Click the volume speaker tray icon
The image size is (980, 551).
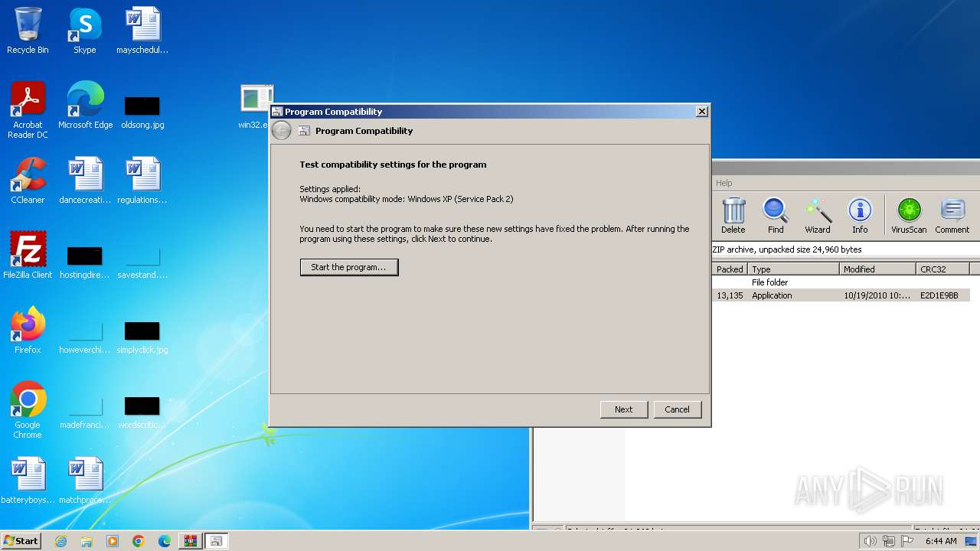871,541
